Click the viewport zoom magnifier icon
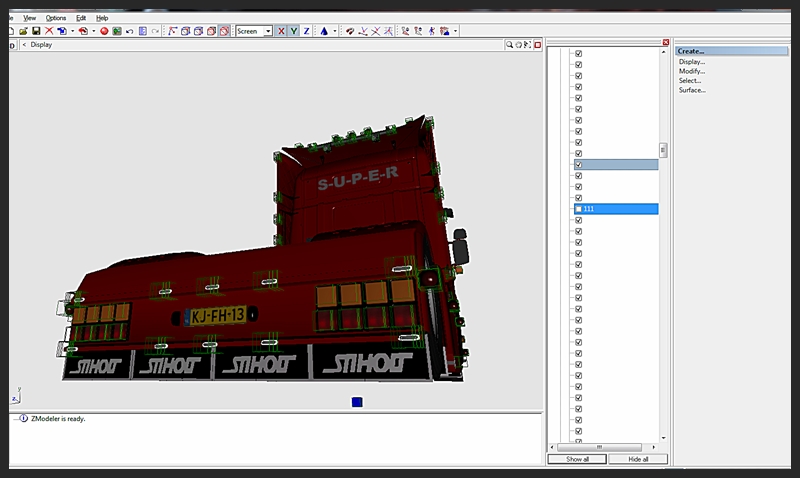Screen dimensions: 800x478 pyautogui.click(x=509, y=44)
